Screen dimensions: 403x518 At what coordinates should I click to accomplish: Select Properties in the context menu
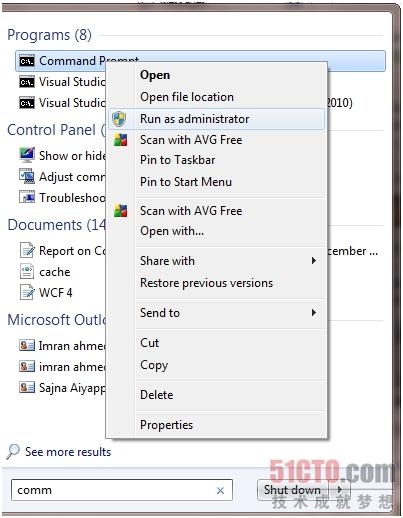tap(166, 425)
